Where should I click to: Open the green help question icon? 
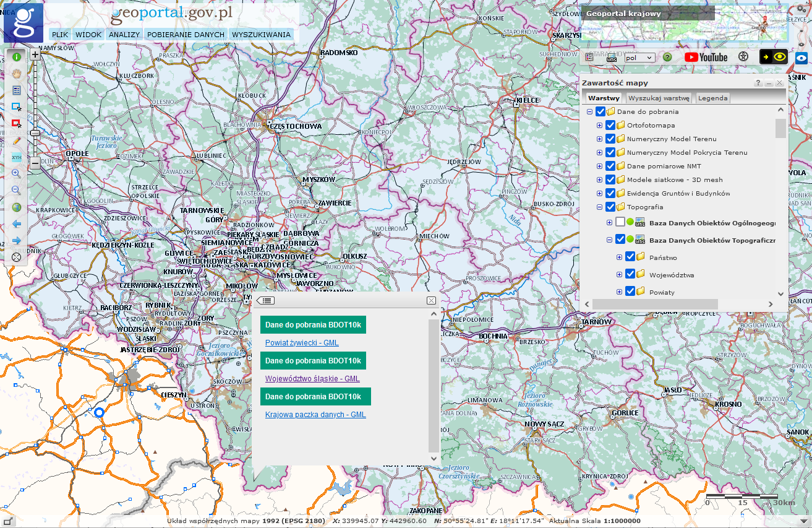point(667,57)
